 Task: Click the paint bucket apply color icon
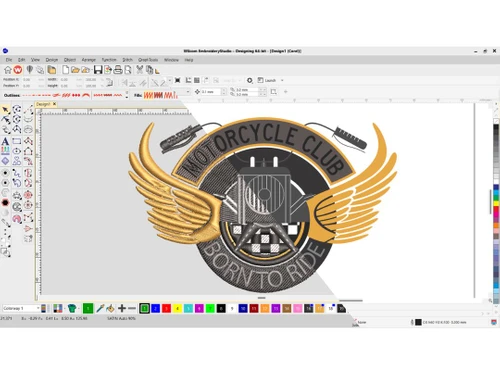(x=110, y=308)
